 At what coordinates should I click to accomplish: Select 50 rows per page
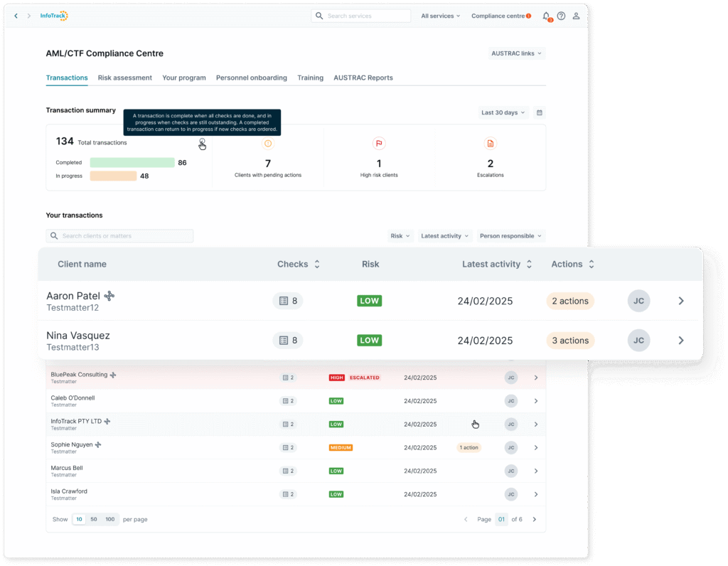94,519
